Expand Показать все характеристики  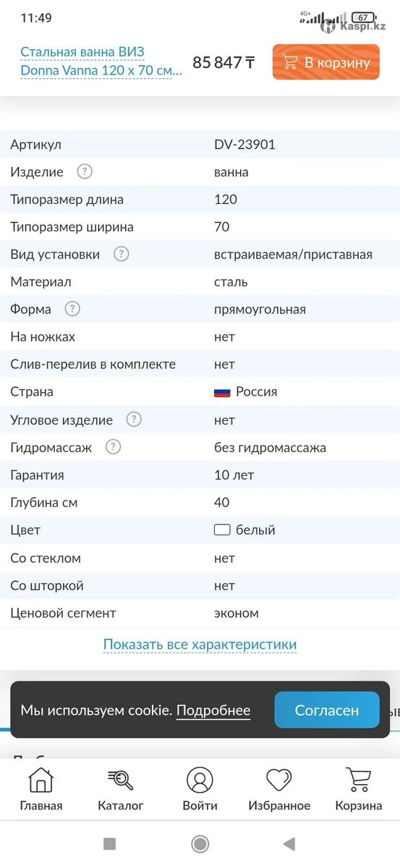(x=200, y=644)
